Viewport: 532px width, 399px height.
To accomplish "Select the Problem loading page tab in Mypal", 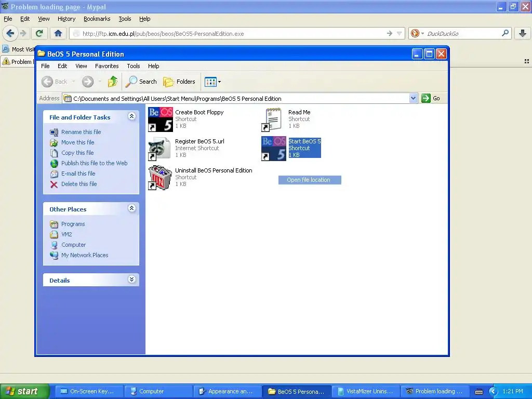I will click(x=18, y=62).
